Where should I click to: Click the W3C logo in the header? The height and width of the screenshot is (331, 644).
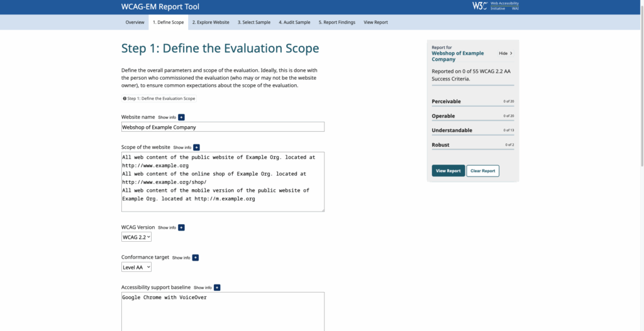click(480, 6)
